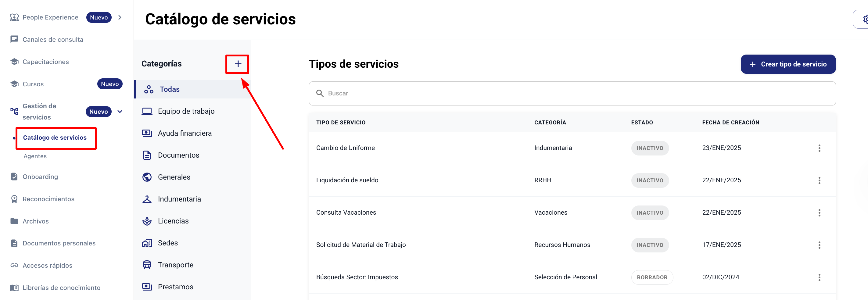Image resolution: width=868 pixels, height=300 pixels.
Task: Click the Documentos personales file icon
Action: point(14,243)
